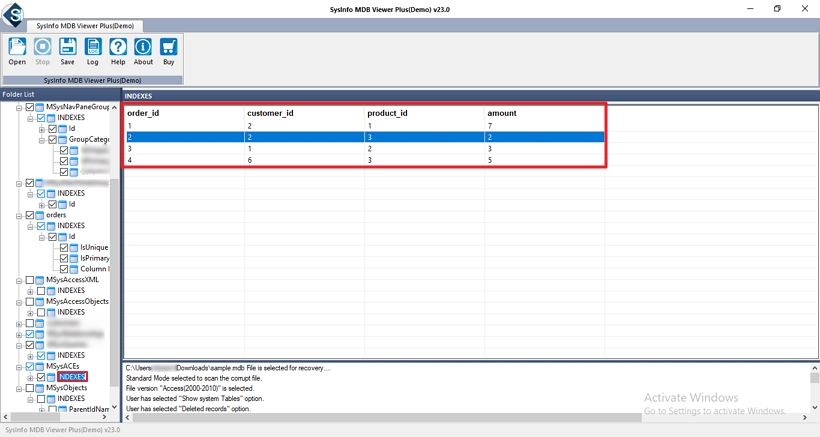The image size is (820, 437).
Task: Uncheck the MSysACEs checkbox
Action: click(x=30, y=366)
